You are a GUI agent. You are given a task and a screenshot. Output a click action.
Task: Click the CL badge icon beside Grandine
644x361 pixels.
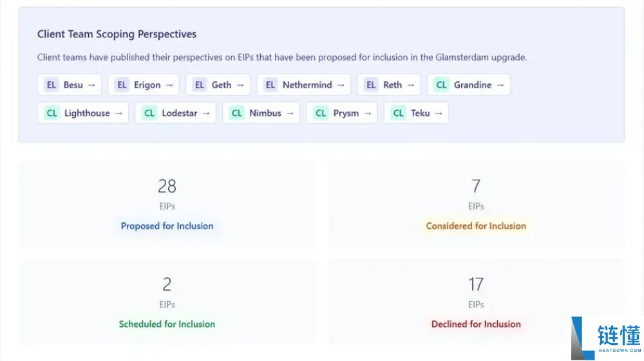click(x=441, y=85)
